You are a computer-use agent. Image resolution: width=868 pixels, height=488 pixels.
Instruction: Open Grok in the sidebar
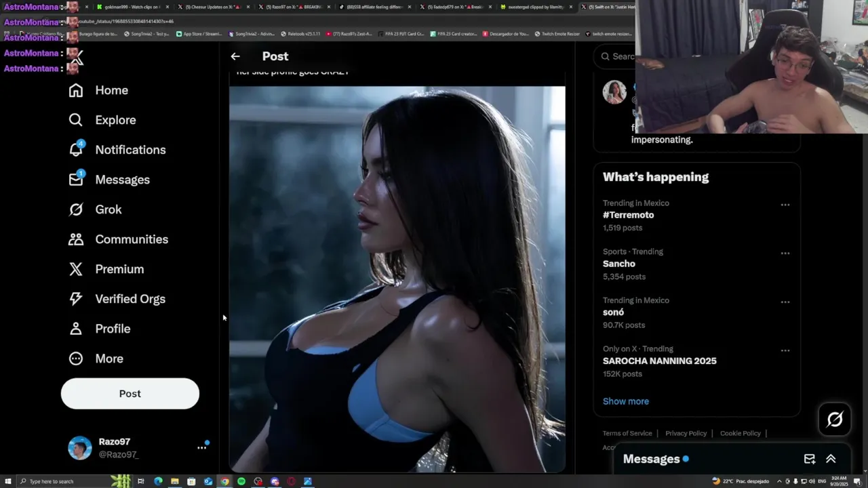tap(95, 209)
